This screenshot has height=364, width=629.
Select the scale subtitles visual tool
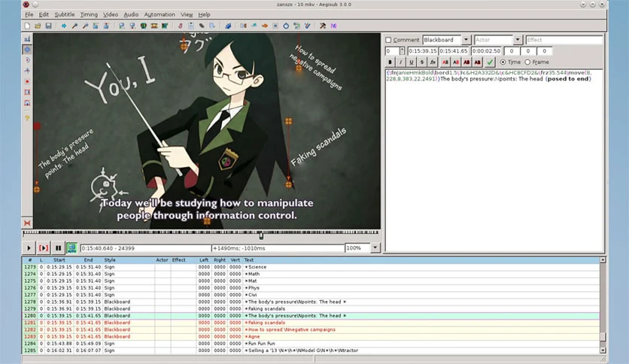(27, 81)
